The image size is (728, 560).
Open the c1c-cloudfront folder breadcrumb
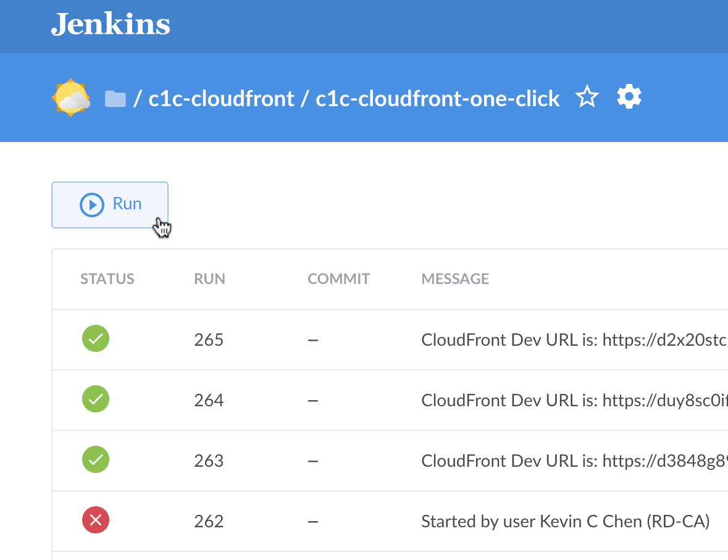coord(221,98)
